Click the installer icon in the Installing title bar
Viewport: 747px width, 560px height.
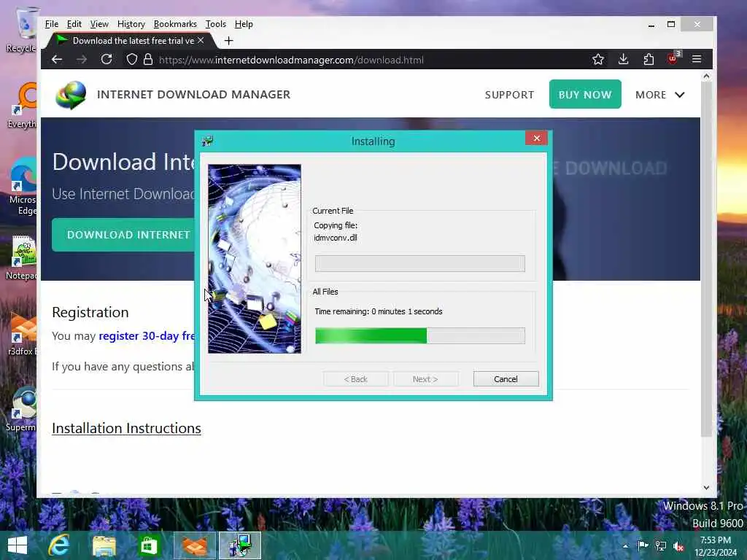[208, 141]
